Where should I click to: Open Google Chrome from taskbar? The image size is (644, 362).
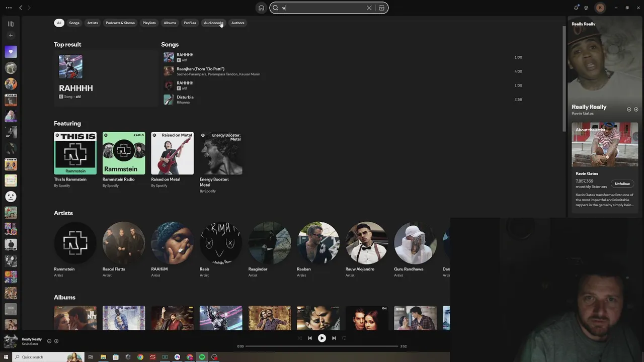(x=140, y=357)
